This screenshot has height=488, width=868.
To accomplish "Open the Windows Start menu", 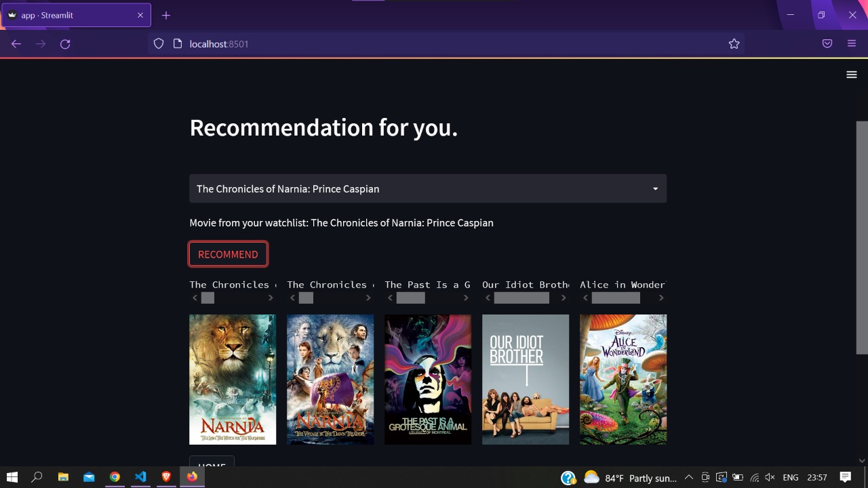I will [12, 477].
